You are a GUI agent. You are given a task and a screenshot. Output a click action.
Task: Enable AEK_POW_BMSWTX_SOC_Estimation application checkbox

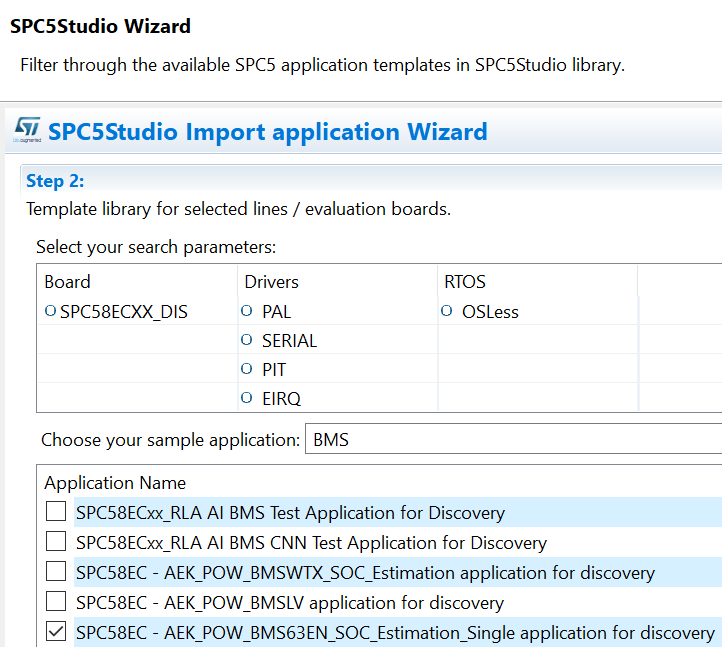click(56, 573)
